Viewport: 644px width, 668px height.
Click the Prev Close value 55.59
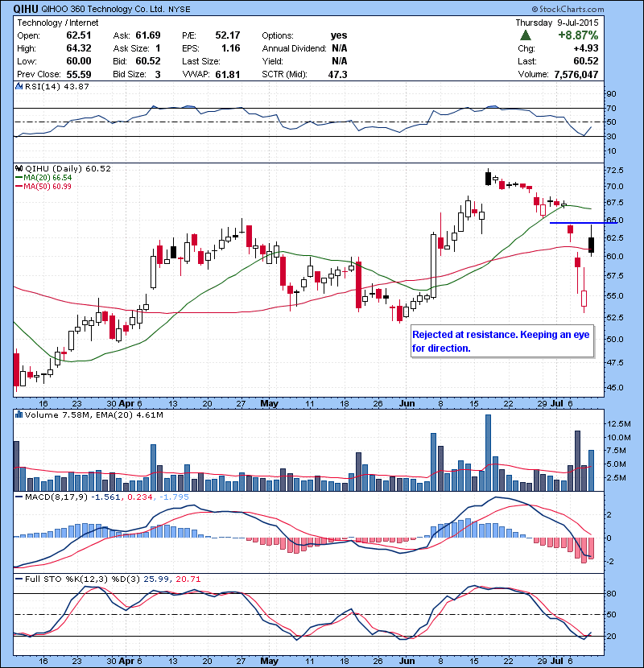point(78,75)
